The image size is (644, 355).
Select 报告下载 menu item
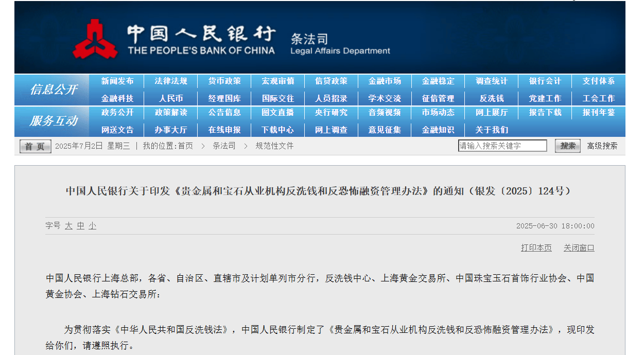(x=545, y=113)
